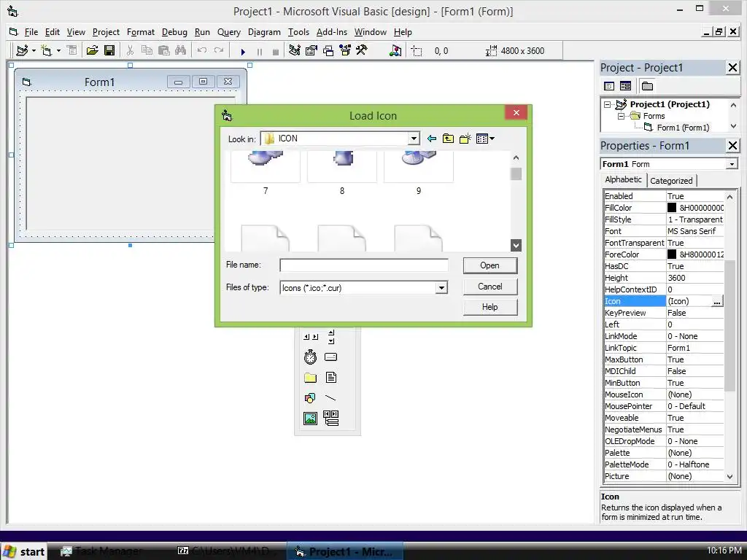The image size is (747, 560).
Task: Click the Open Project toolbar icon
Action: coord(92,50)
